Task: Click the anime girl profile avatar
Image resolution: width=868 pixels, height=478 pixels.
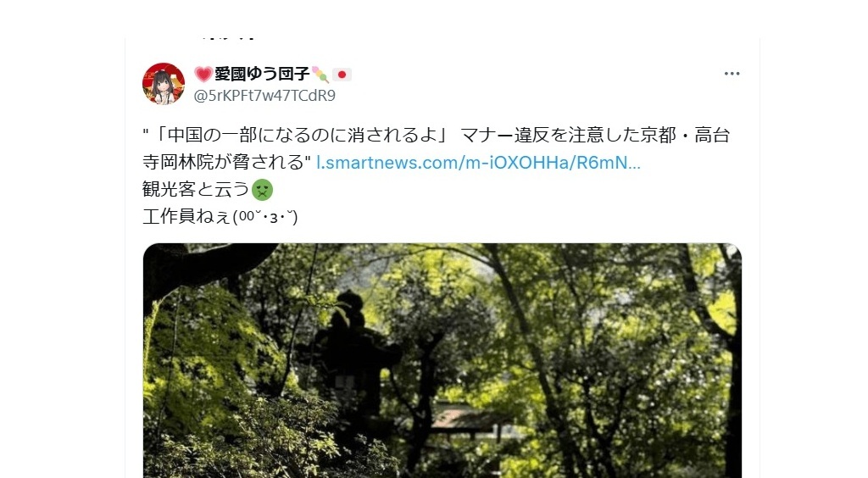Action: pos(164,84)
